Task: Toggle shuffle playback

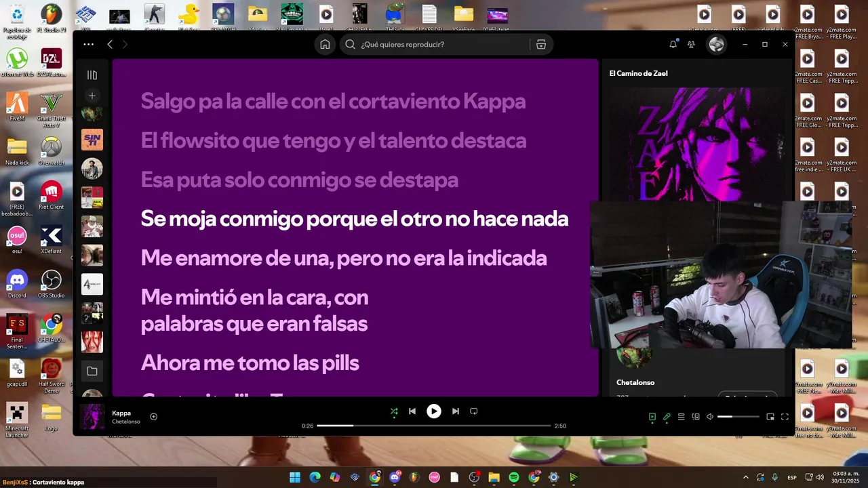Action: (394, 411)
